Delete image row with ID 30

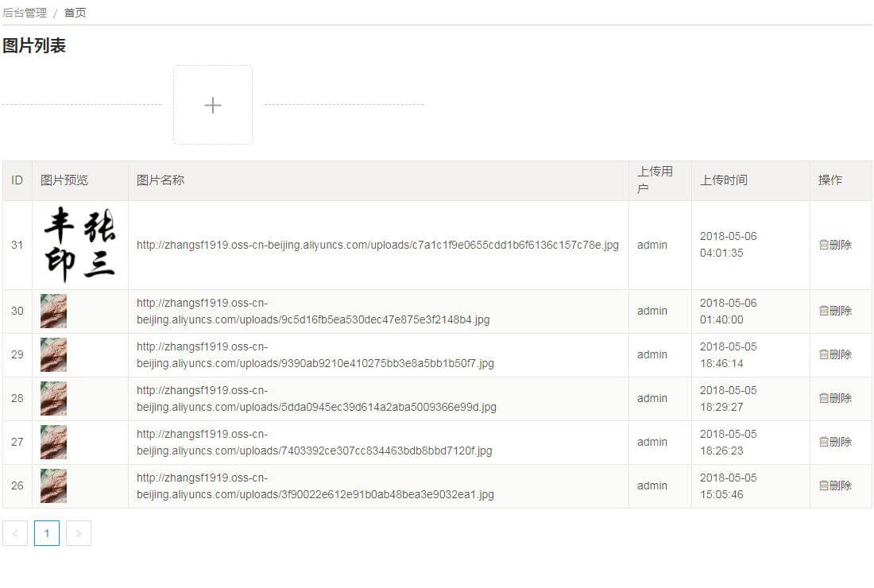(835, 311)
